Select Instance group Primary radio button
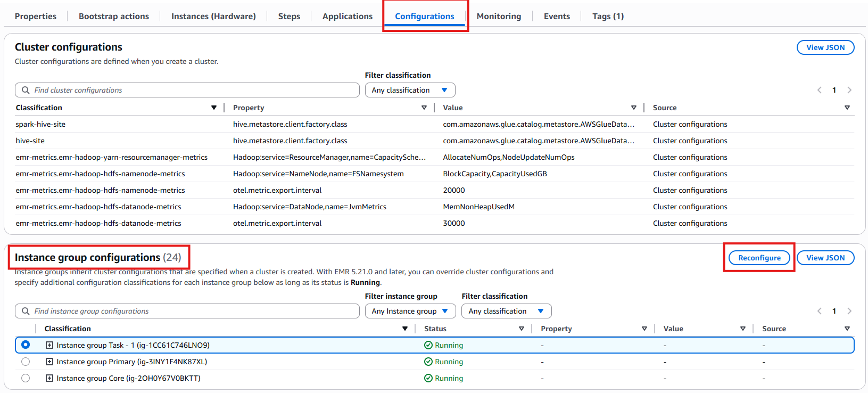The height and width of the screenshot is (393, 868). pyautogui.click(x=26, y=362)
